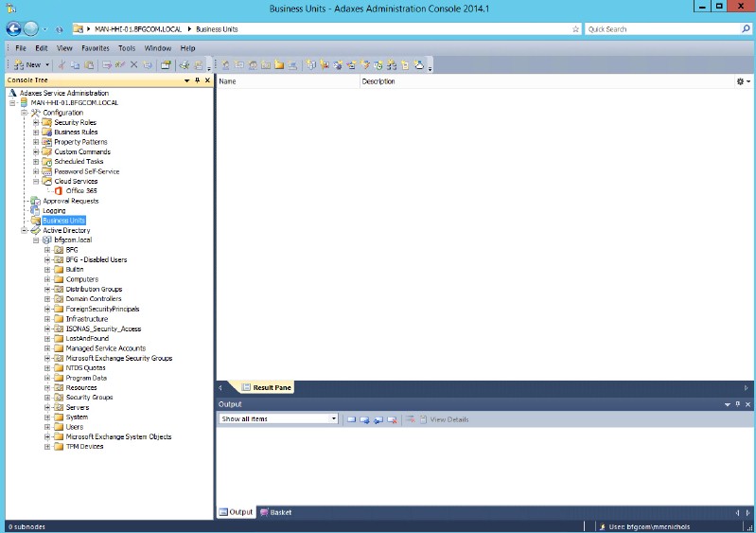The image size is (756, 533).
Task: Switch to the Basket tab
Action: pos(275,512)
